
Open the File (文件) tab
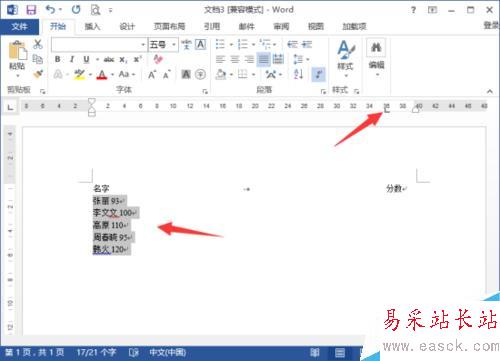tap(19, 26)
